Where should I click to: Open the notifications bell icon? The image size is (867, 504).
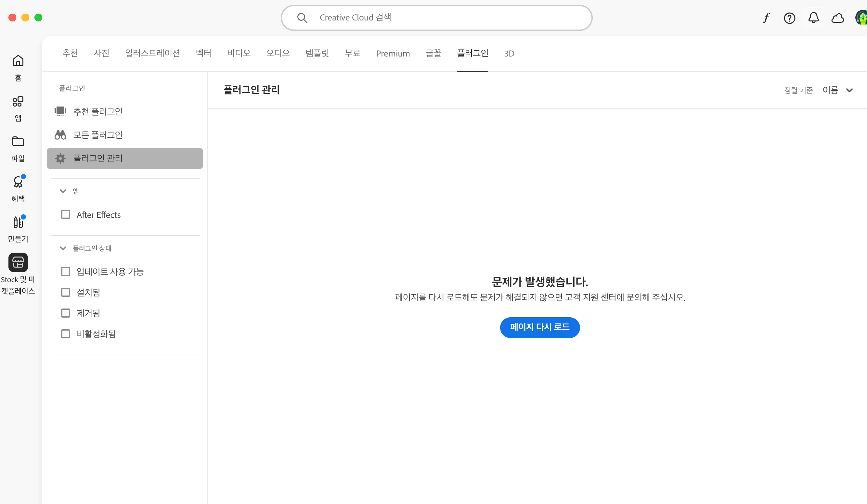click(814, 18)
